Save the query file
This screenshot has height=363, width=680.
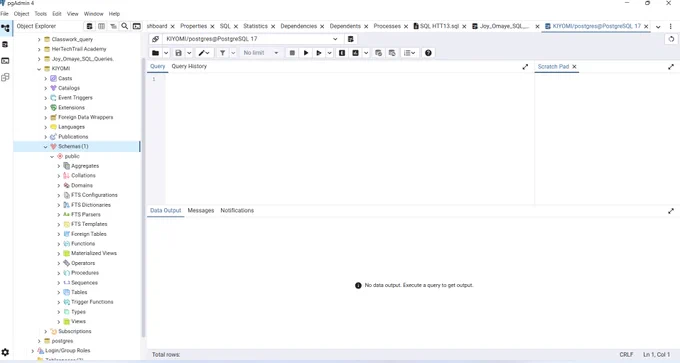(178, 53)
